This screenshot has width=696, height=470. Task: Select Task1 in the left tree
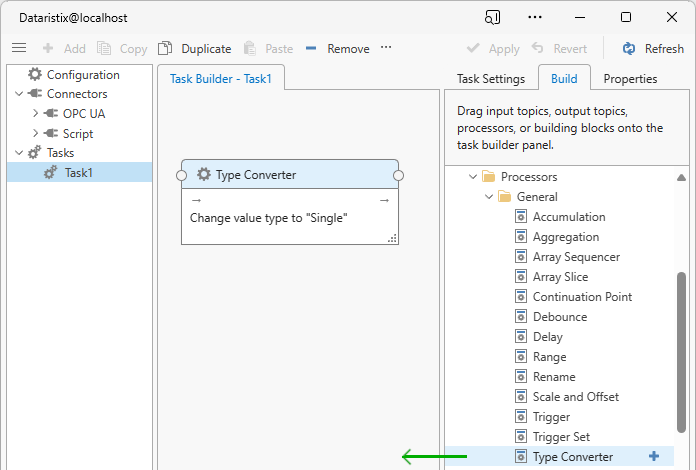(x=79, y=172)
